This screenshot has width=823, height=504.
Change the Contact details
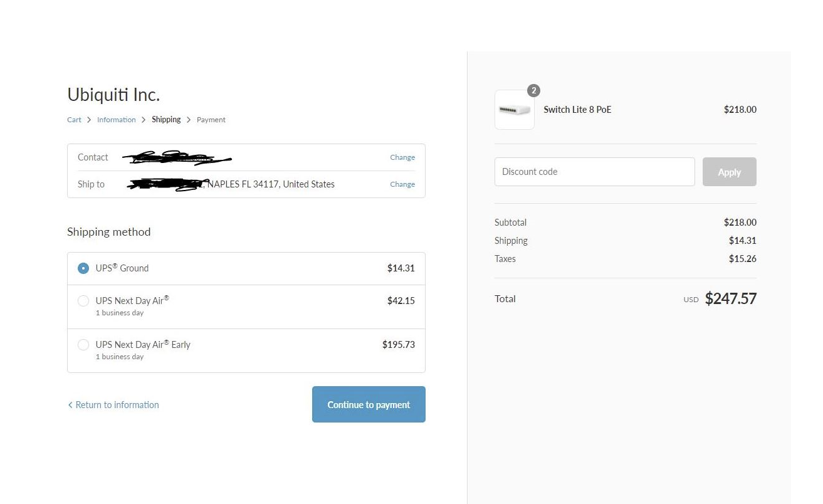(402, 157)
